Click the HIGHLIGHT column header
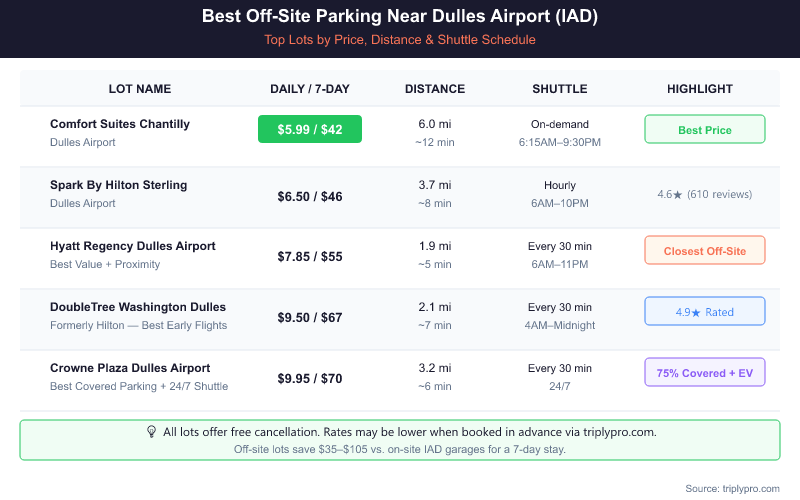The image size is (800, 500). coord(700,89)
